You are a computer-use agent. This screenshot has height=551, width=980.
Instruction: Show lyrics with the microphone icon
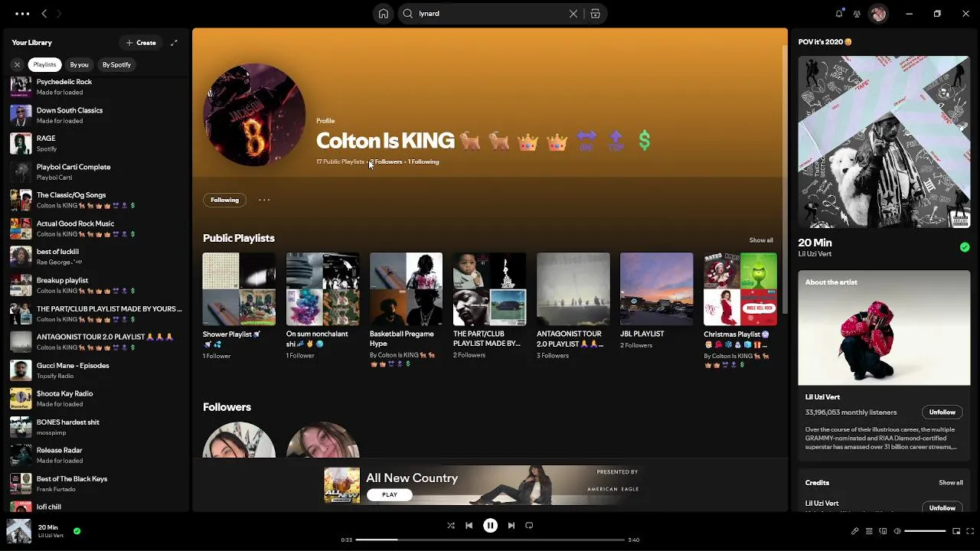pos(855,531)
